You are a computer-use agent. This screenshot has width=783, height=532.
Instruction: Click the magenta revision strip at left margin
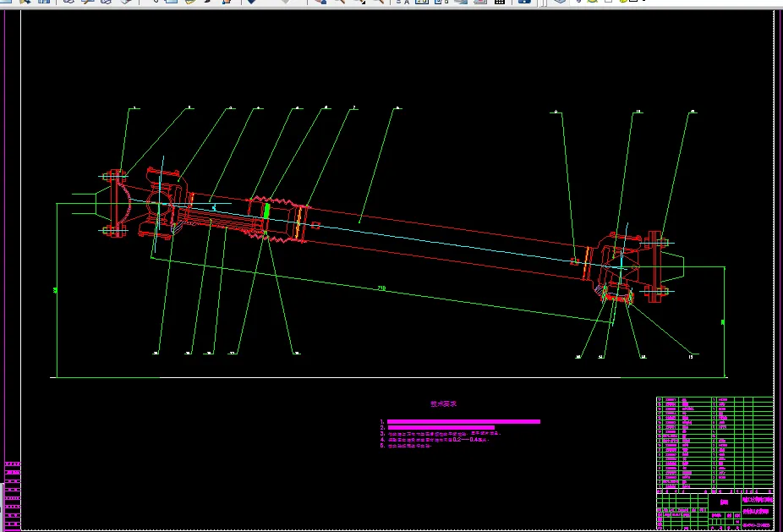coord(13,495)
